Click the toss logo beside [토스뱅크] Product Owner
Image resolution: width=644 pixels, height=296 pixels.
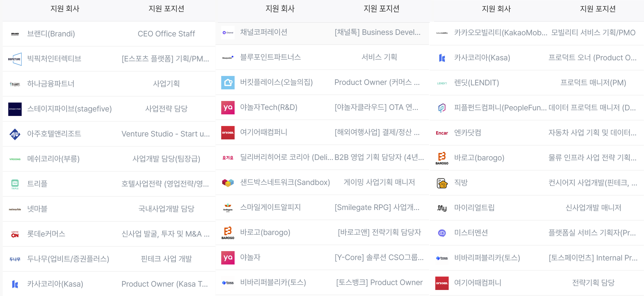pyautogui.click(x=228, y=283)
